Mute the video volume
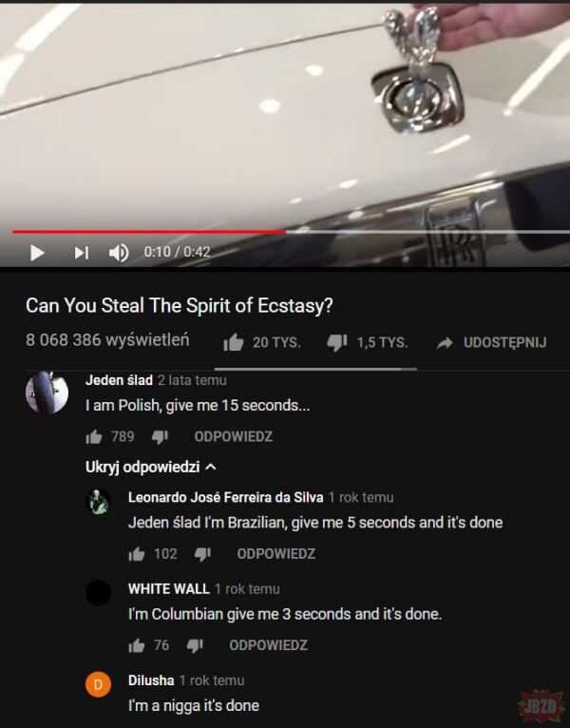The width and height of the screenshot is (570, 728). (x=119, y=253)
